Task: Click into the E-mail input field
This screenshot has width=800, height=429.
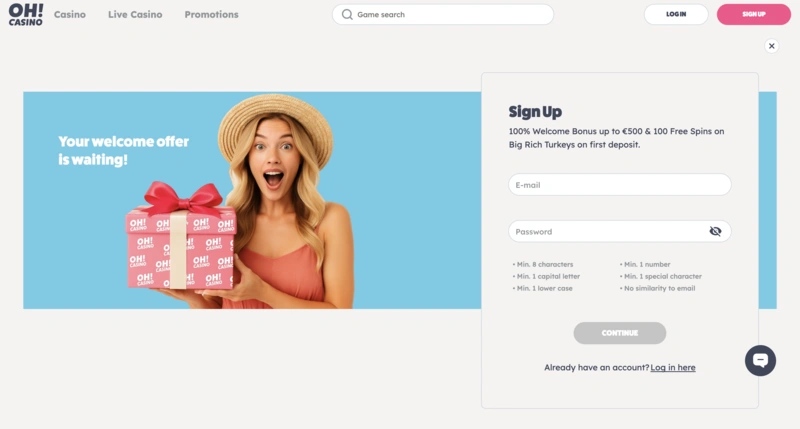Action: coord(619,185)
